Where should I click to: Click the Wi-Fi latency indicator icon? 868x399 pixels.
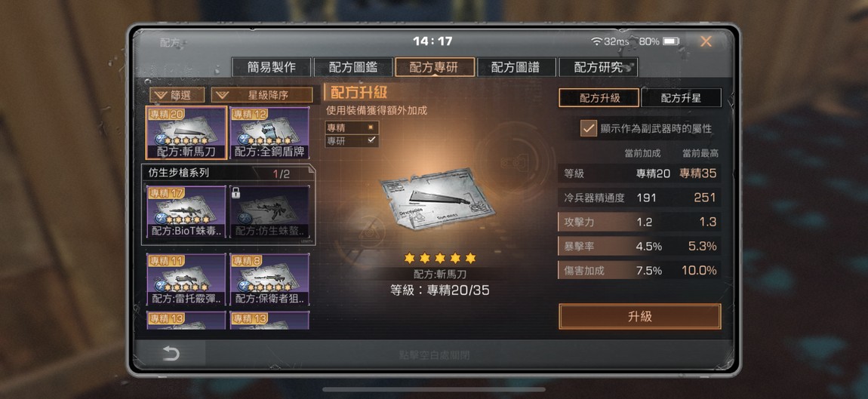coord(596,41)
